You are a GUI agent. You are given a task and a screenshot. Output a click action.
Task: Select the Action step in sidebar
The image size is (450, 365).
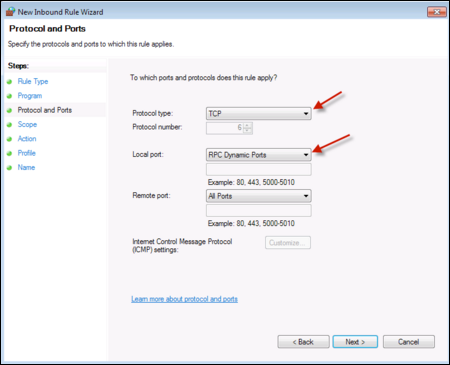(x=27, y=139)
